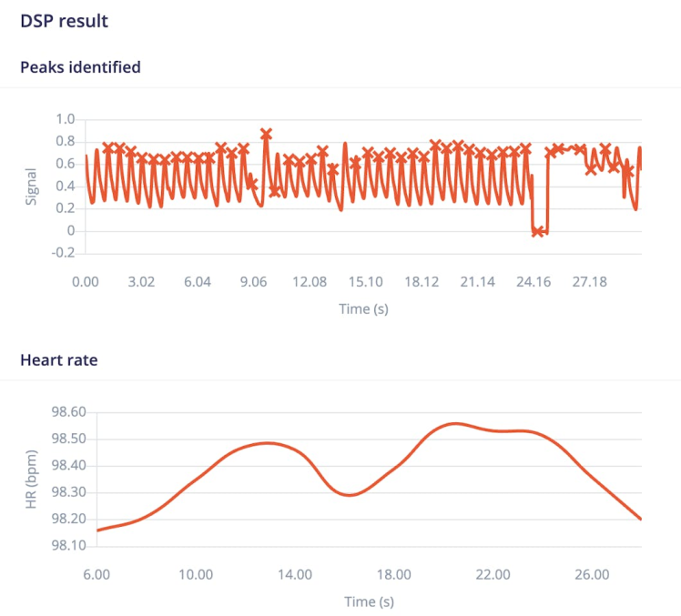Click the highest peak marker near 9.7 seconds
The image size is (681, 616).
pos(266,135)
